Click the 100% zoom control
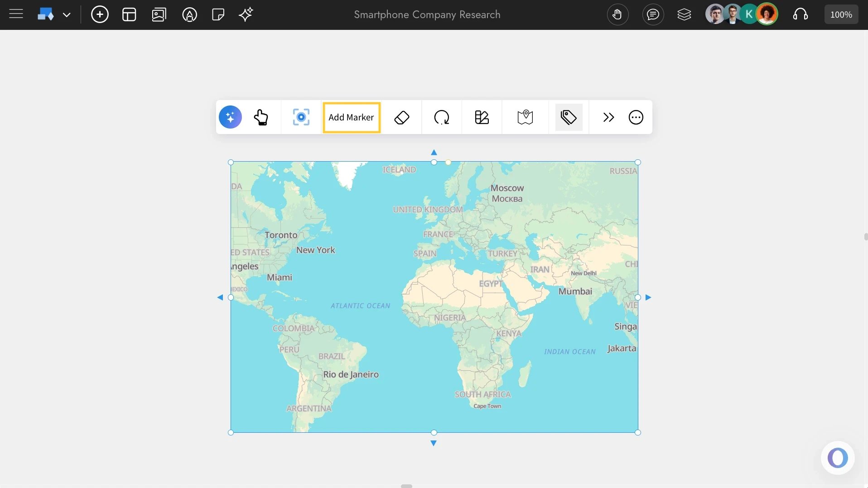The height and width of the screenshot is (488, 868). tap(840, 14)
